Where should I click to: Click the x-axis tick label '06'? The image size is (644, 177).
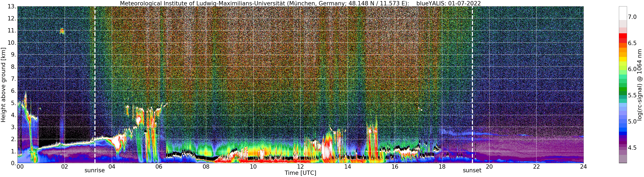(159, 167)
